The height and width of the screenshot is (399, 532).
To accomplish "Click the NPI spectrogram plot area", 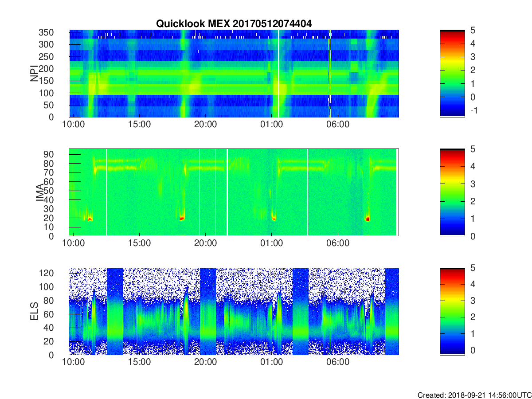I will pos(234,74).
